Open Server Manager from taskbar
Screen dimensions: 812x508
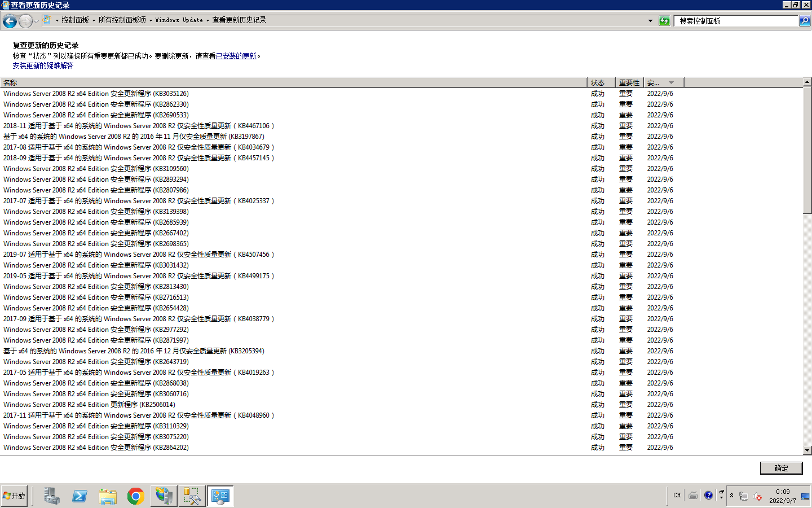51,496
